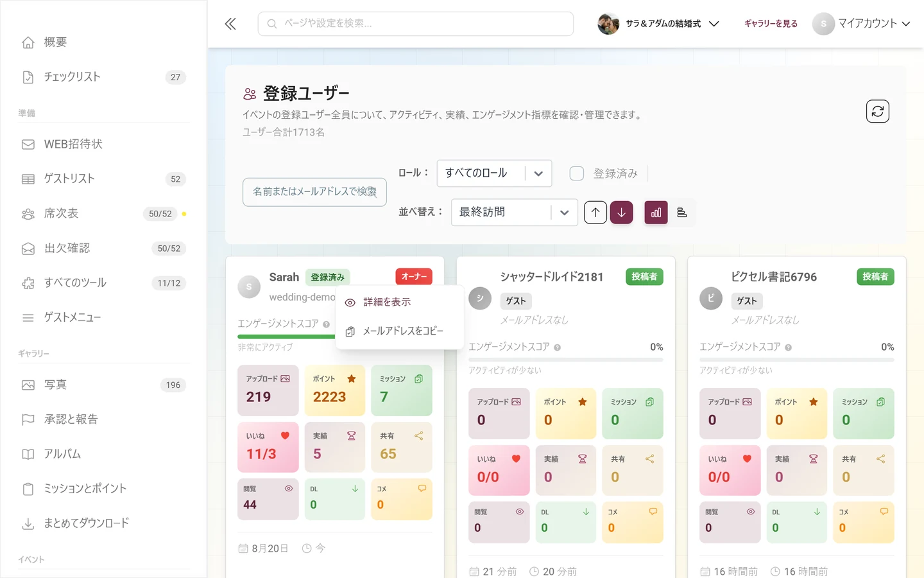Open 席次表 in the sidebar
The height and width of the screenshot is (578, 924).
(x=104, y=214)
